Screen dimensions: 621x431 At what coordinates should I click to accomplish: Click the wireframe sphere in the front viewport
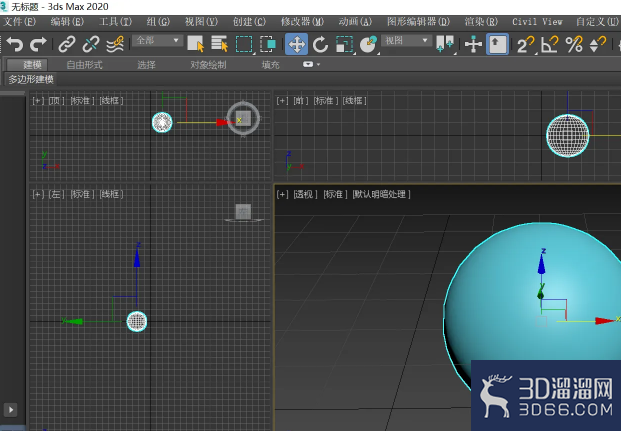click(568, 135)
